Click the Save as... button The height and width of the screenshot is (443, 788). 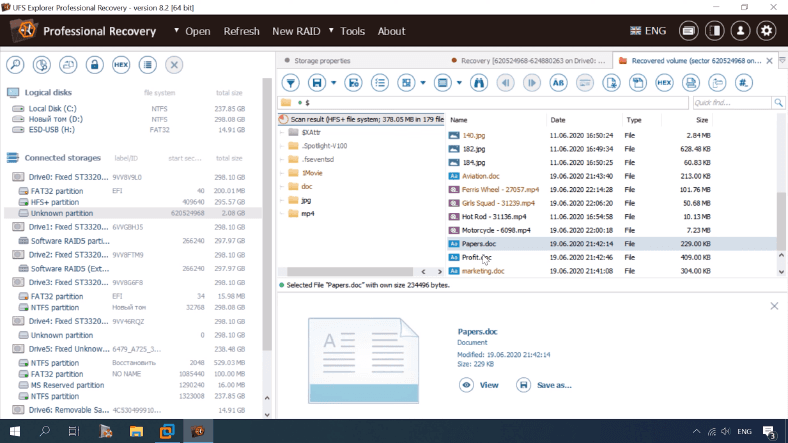coord(545,385)
